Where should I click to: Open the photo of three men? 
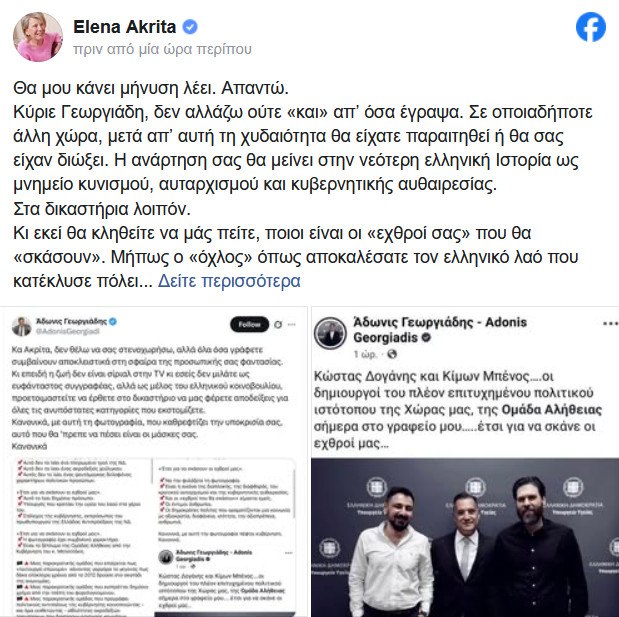click(465, 538)
